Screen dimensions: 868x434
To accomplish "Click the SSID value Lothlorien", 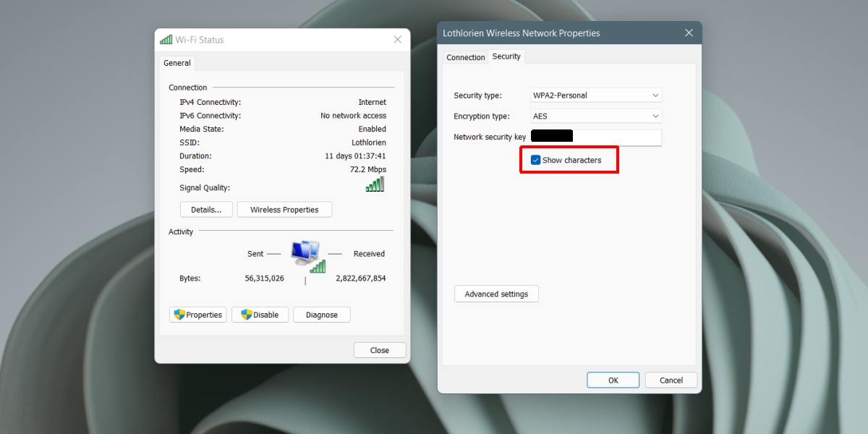I will pos(369,142).
